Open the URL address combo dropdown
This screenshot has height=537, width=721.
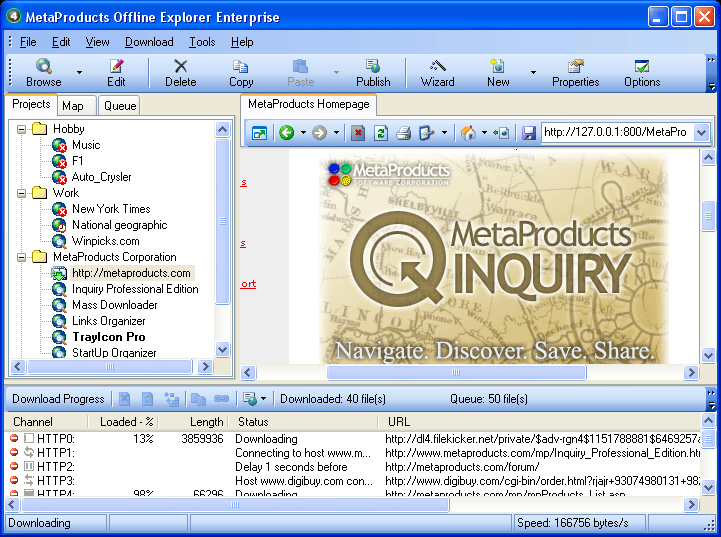701,132
